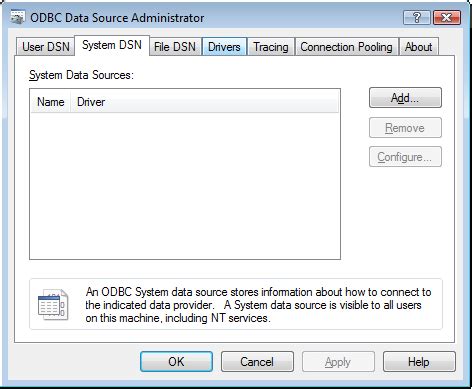
Task: Click the Remove button
Action: (405, 128)
